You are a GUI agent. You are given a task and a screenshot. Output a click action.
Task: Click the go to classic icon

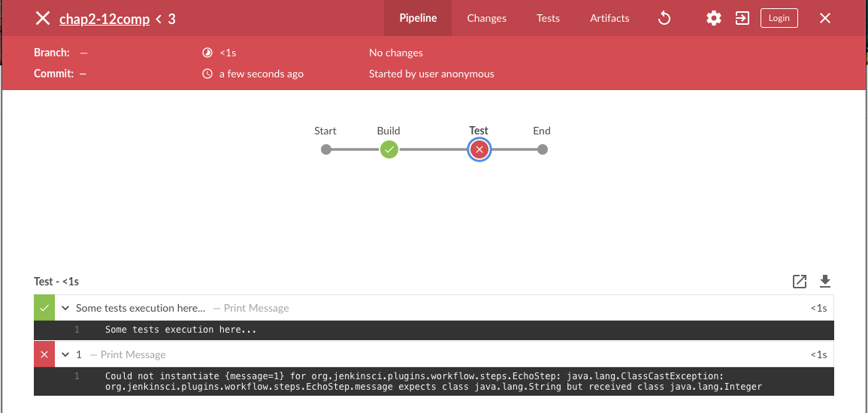point(742,18)
